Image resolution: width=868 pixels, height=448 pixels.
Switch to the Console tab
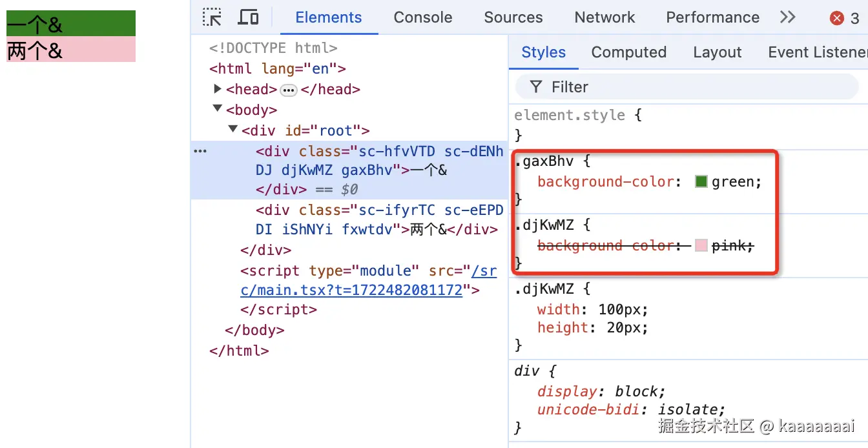pos(422,17)
